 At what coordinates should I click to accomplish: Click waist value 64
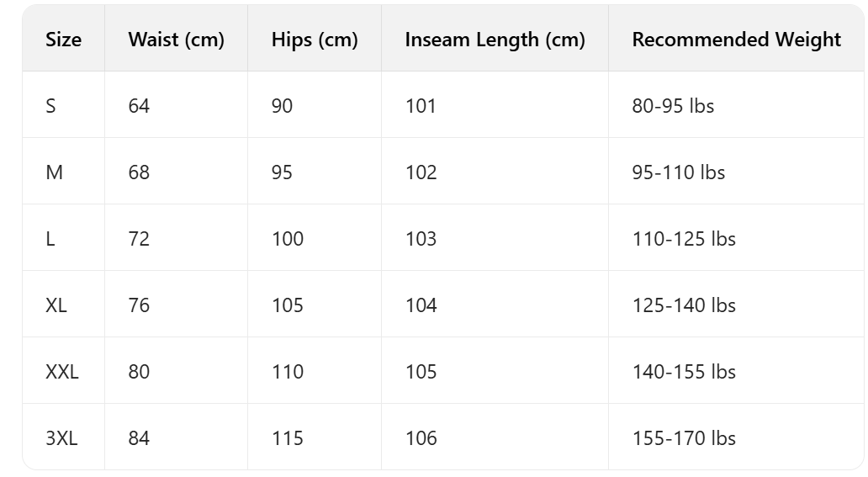(x=139, y=106)
